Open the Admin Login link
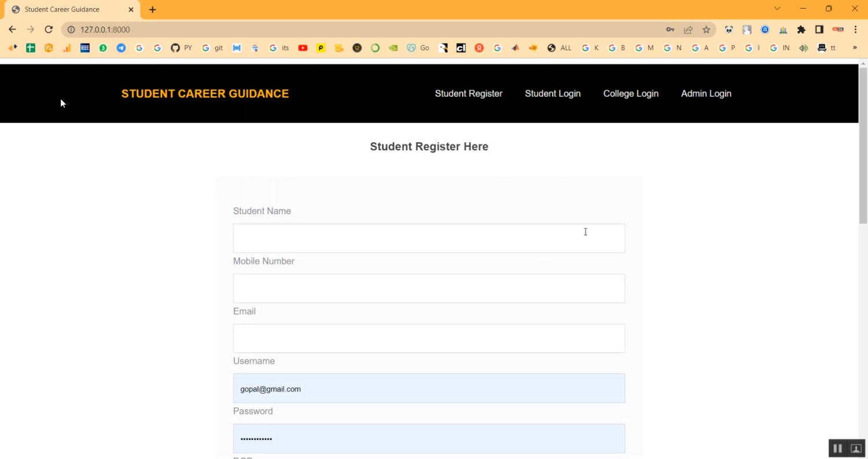Screen dimensions: 868x459 (705, 94)
